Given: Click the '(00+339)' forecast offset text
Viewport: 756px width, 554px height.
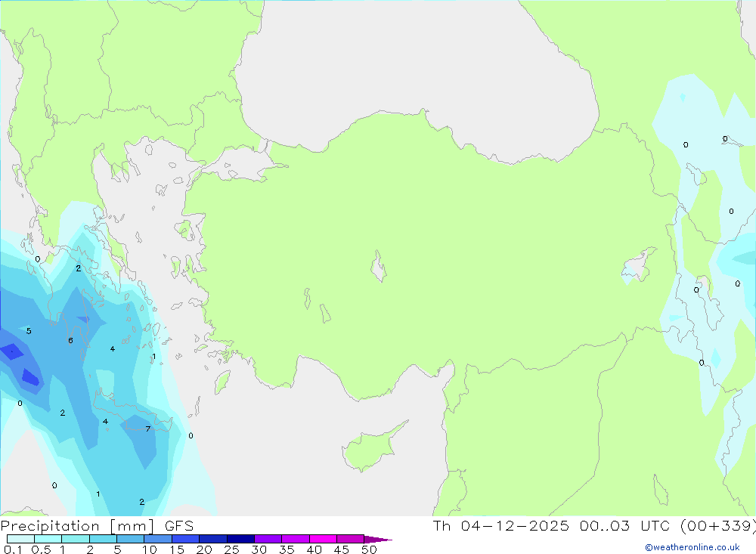Looking at the screenshot, I should [718, 526].
